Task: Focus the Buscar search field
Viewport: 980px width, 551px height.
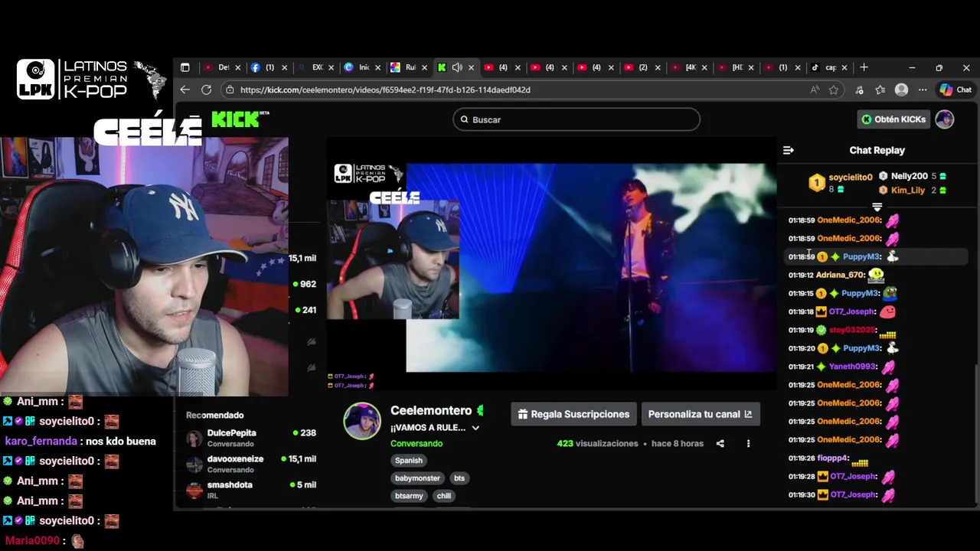Action: point(576,119)
